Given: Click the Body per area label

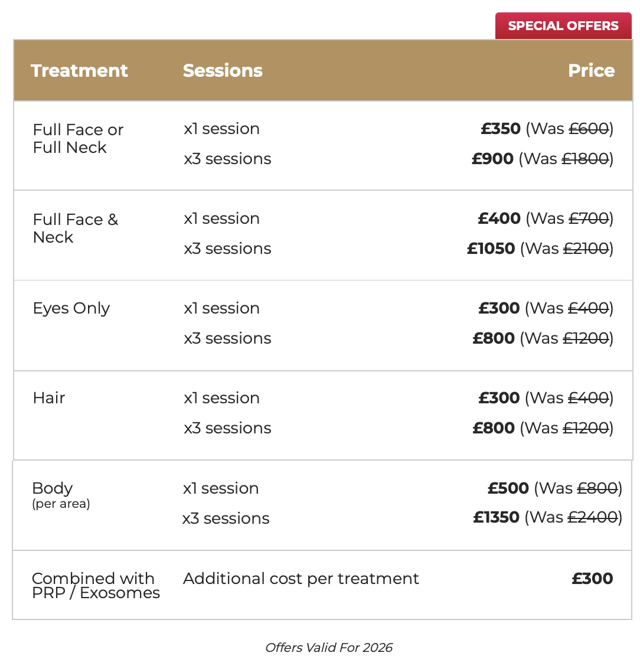Looking at the screenshot, I should [x=61, y=495].
